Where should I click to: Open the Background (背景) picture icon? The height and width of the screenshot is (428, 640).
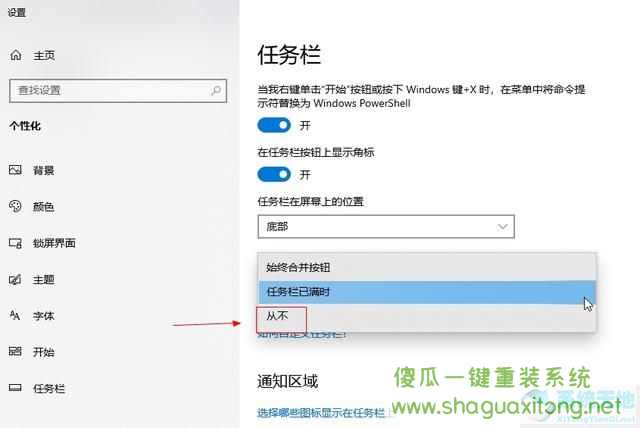pyautogui.click(x=15, y=170)
